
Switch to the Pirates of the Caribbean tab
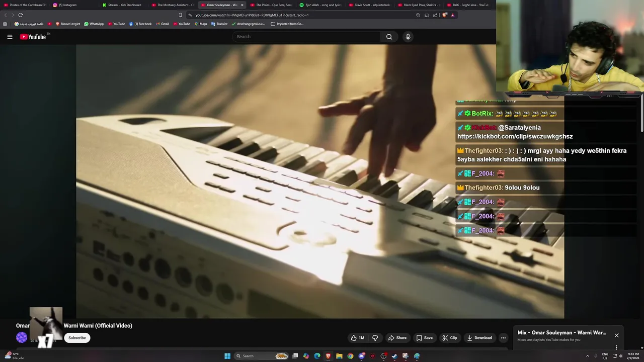(24, 5)
